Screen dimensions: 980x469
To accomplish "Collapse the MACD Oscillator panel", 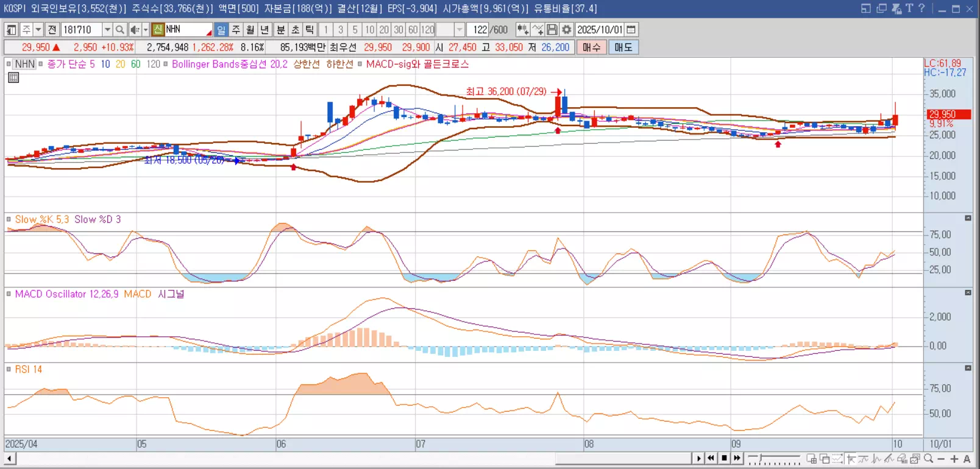I will pos(968,293).
